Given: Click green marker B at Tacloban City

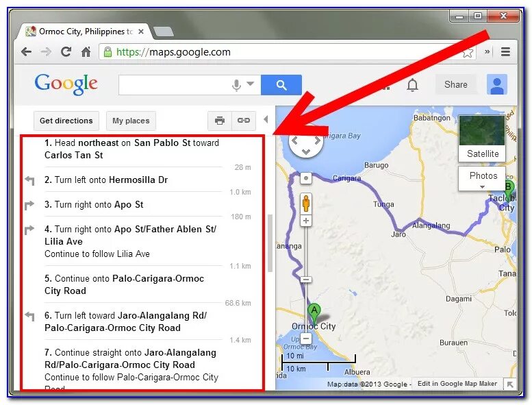Looking at the screenshot, I should tap(509, 191).
